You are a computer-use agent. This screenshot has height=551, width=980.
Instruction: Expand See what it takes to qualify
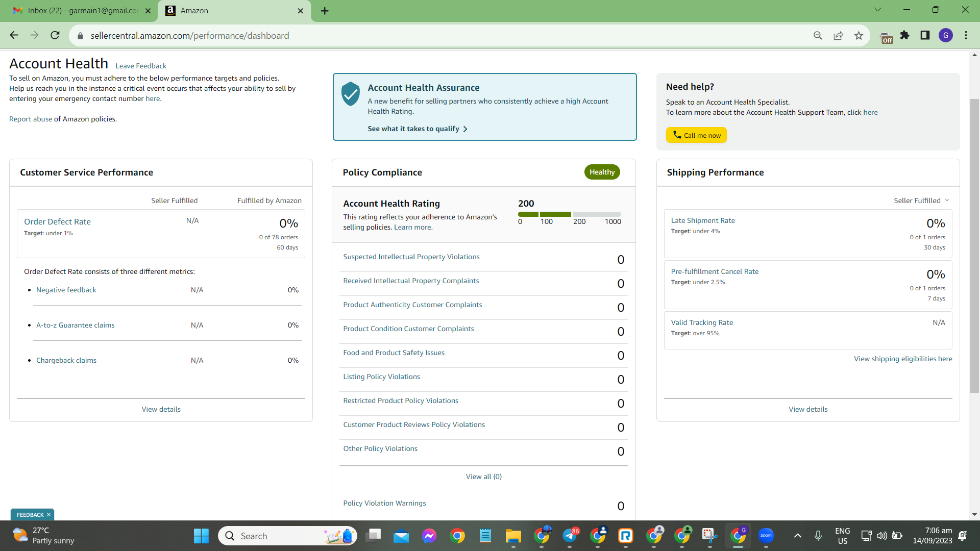tap(417, 129)
